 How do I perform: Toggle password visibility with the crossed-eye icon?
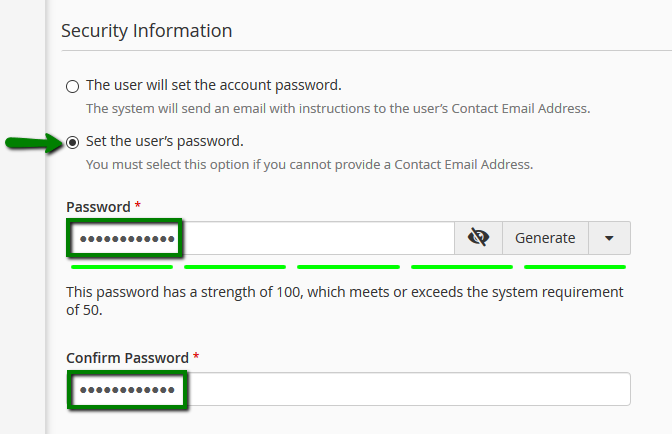(x=478, y=238)
